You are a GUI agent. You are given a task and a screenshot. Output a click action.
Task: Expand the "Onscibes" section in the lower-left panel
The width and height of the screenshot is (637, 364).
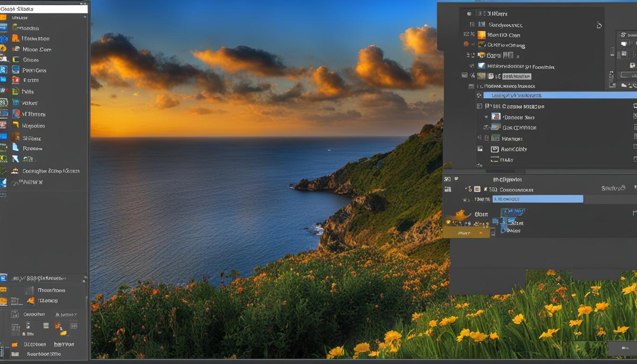(34, 314)
